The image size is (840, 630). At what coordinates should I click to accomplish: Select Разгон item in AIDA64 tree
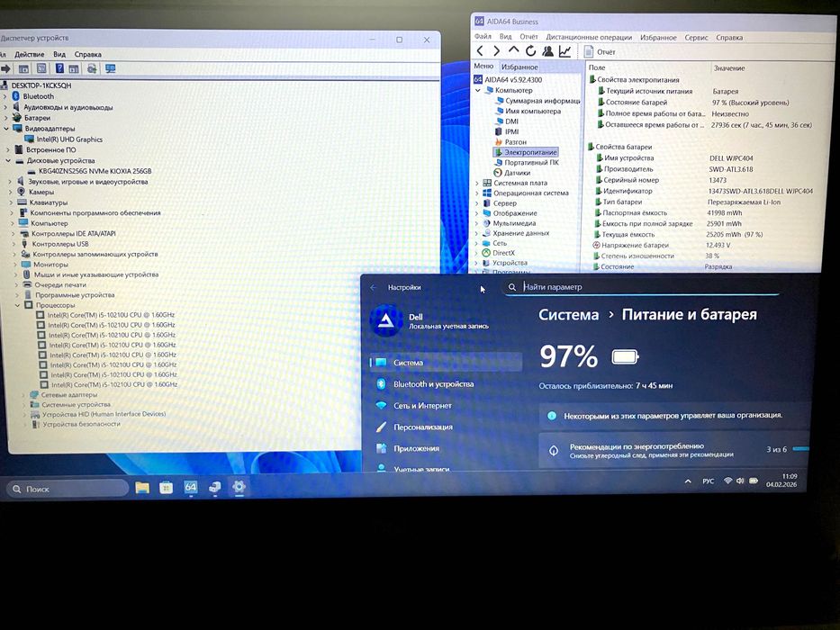[510, 142]
